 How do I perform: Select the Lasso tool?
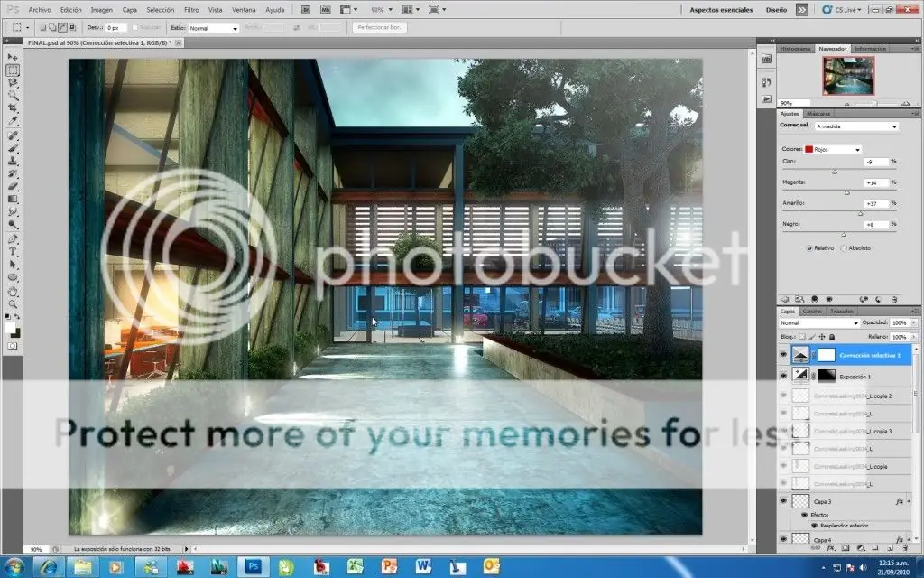pos(13,83)
